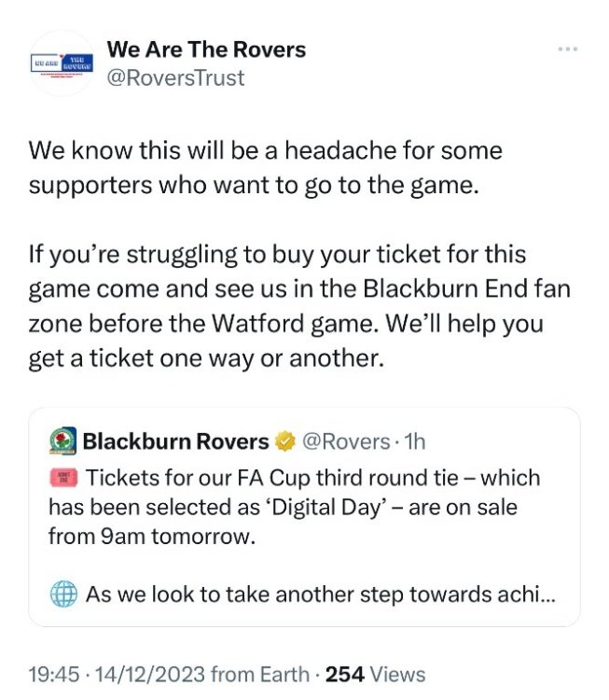This screenshot has width=609, height=700.
Task: Click the We Are The Rovers profile avatar
Action: tap(62, 63)
